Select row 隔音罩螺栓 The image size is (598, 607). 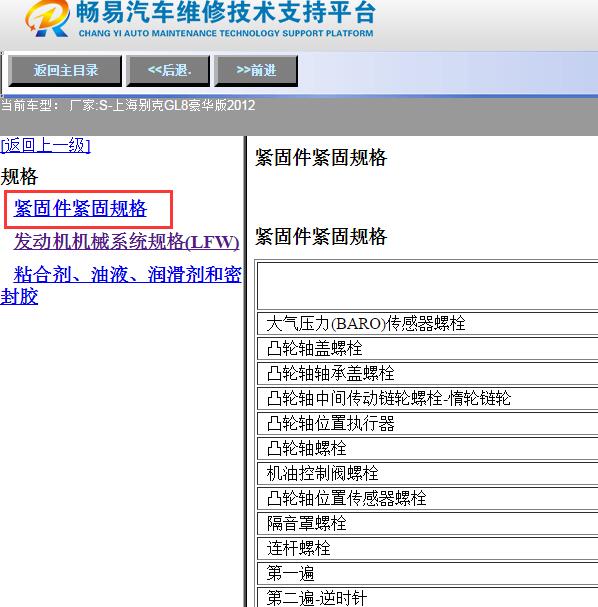click(x=427, y=523)
